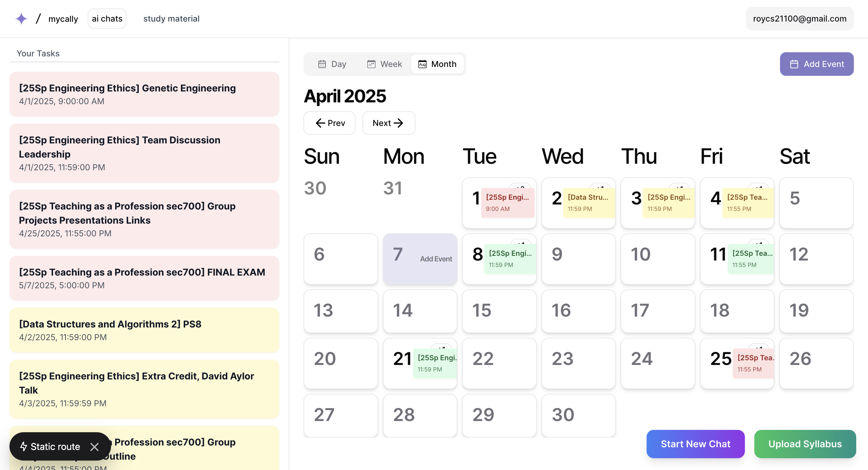Go to previous month with Prev arrow
The height and width of the screenshot is (470, 868).
pyautogui.click(x=320, y=123)
